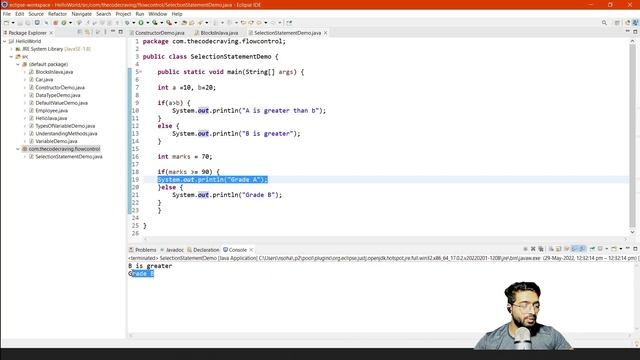Image resolution: width=640 pixels, height=360 pixels.
Task: Open the magnifier search icon at top right
Action: 604,23
